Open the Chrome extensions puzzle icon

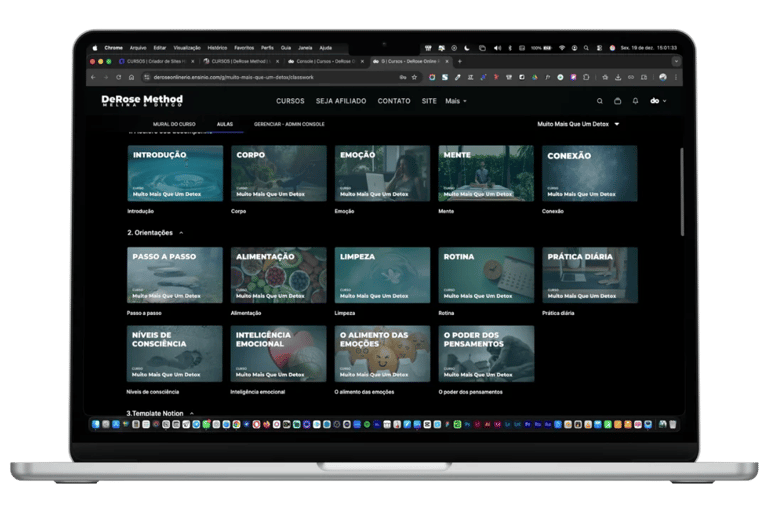586,77
